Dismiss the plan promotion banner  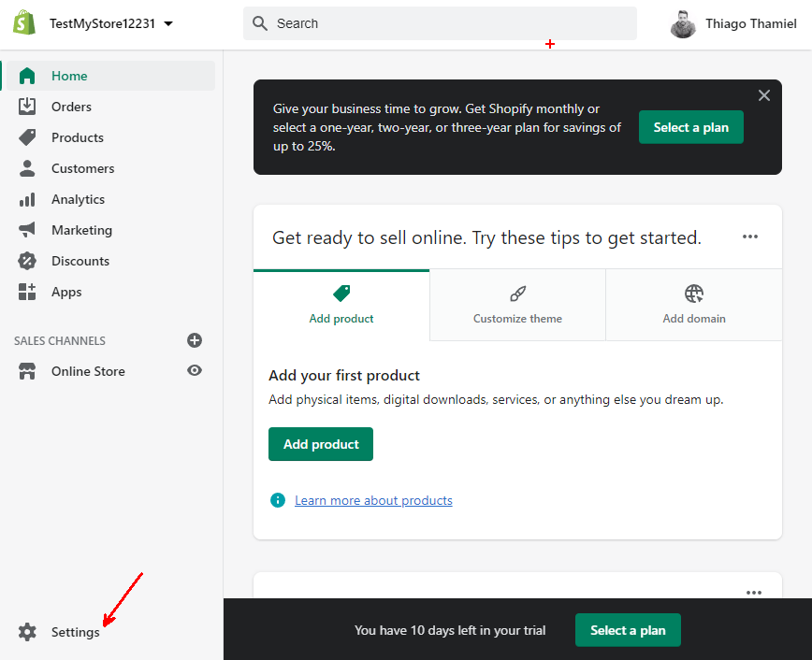pyautogui.click(x=764, y=95)
